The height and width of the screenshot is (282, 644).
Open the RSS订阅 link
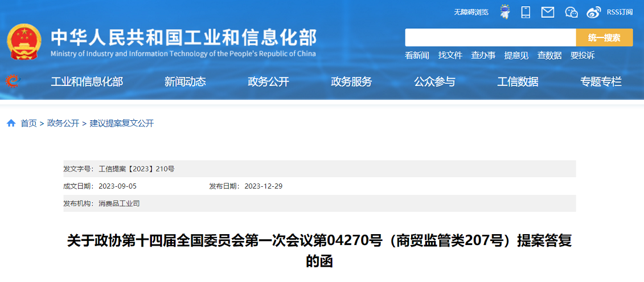tap(620, 12)
